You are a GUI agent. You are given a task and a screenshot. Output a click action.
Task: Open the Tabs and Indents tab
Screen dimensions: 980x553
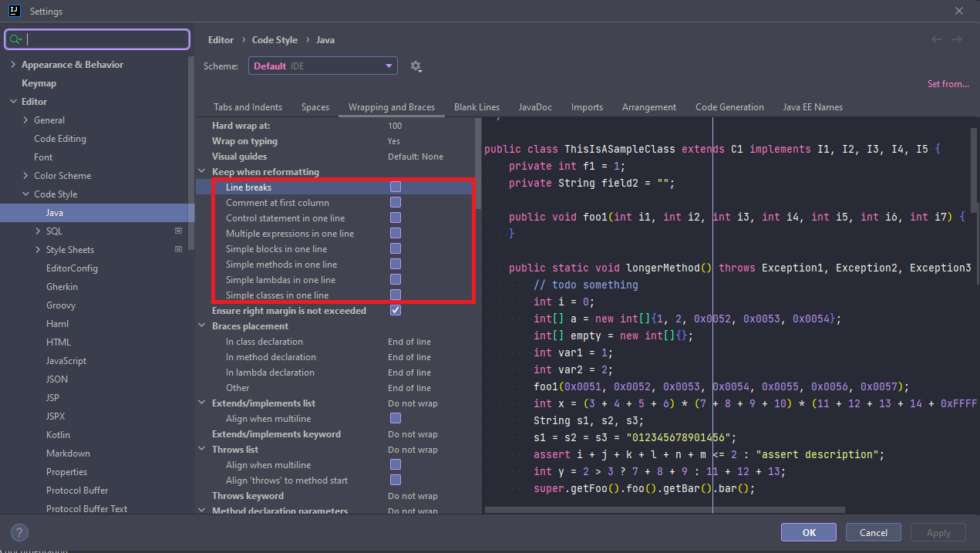[248, 107]
